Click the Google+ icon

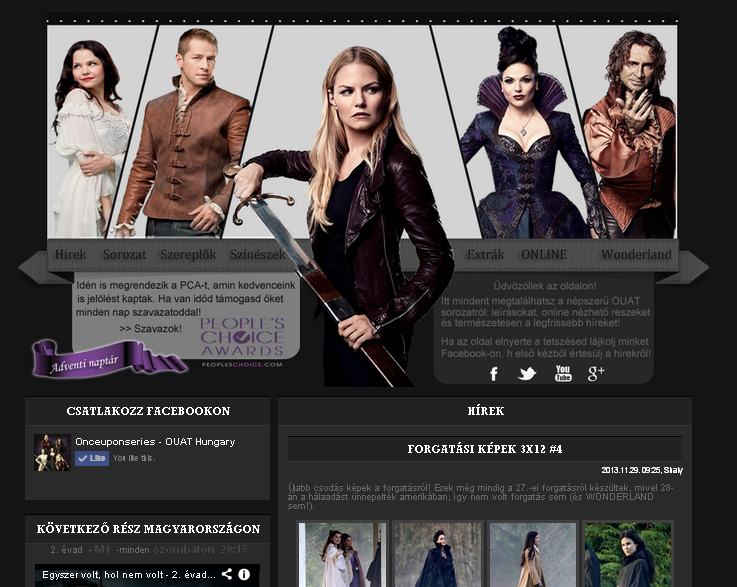point(596,373)
